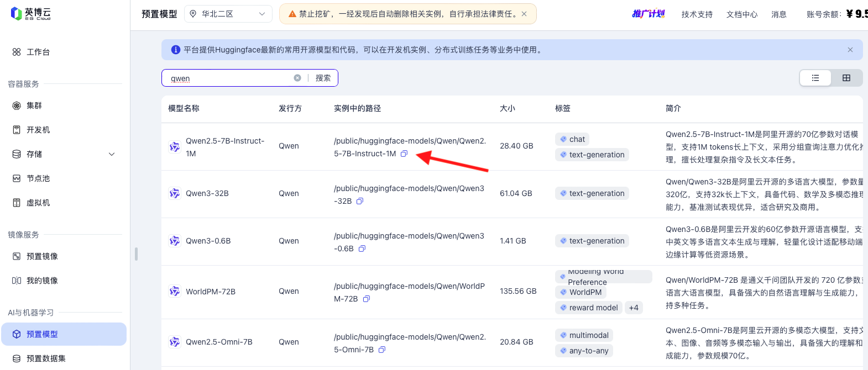
Task: Click the Qwen3-32B model icon
Action: (175, 193)
